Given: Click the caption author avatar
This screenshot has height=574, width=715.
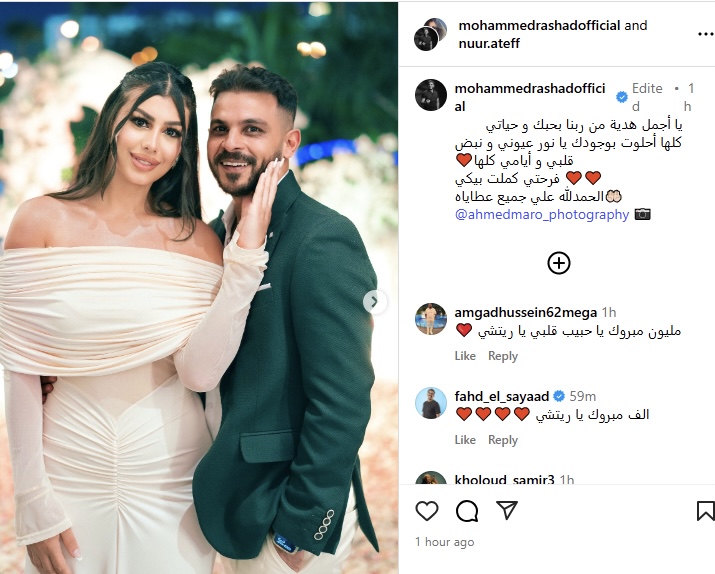Looking at the screenshot, I should (x=430, y=95).
